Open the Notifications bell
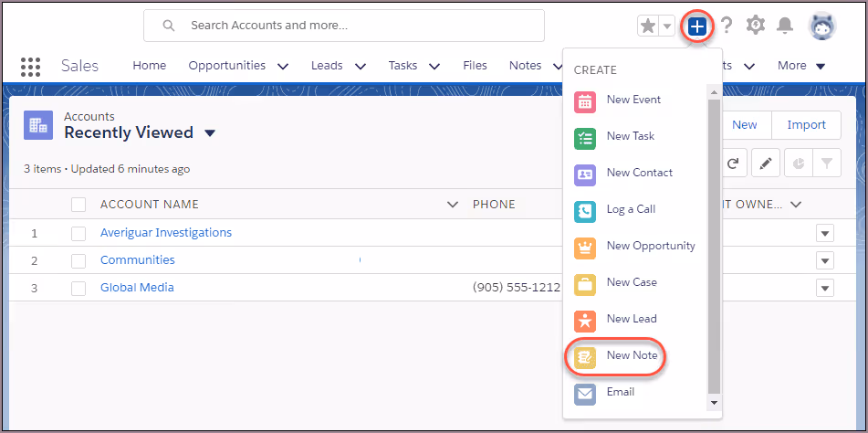868x433 pixels. (x=785, y=26)
